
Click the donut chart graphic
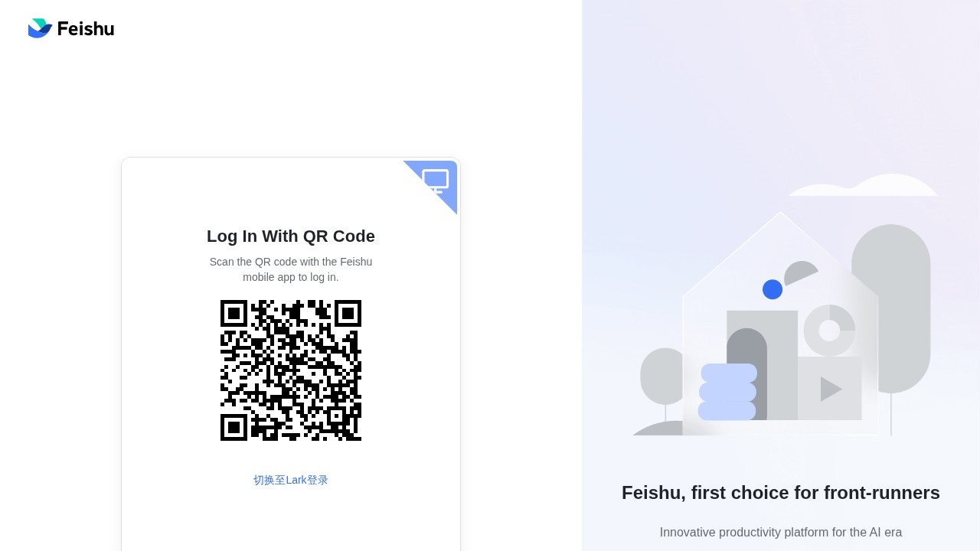tap(829, 331)
